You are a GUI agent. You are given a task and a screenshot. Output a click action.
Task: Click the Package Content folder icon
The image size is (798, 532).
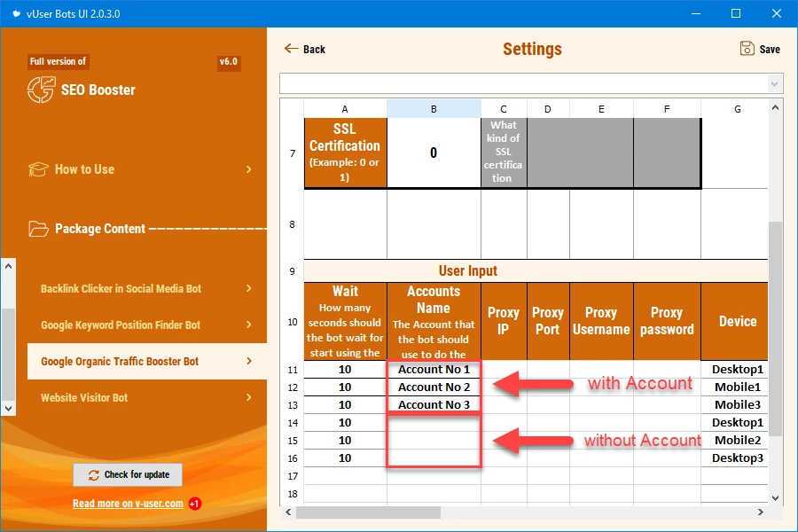[38, 229]
